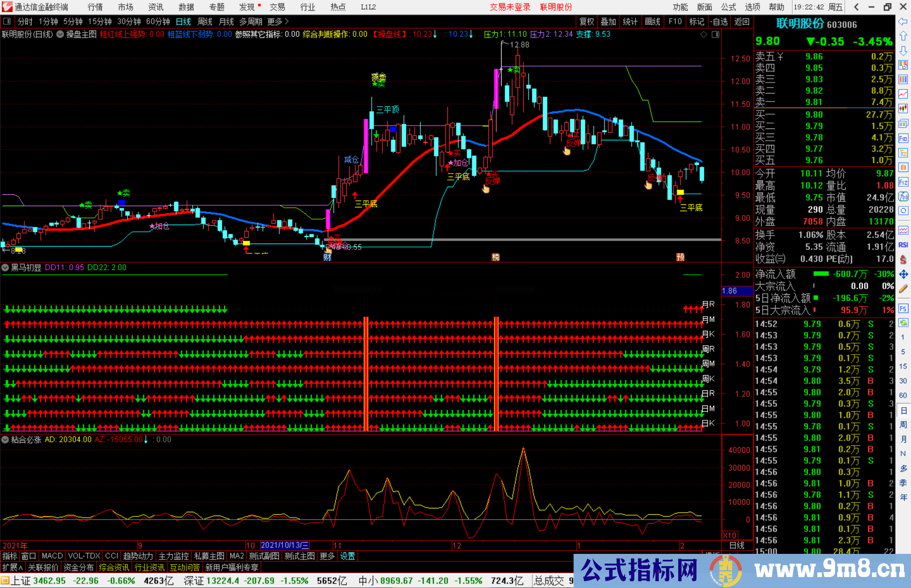The height and width of the screenshot is (588, 911).
Task: Toggle the 粘合必涨 panel circle button
Action: point(5,440)
